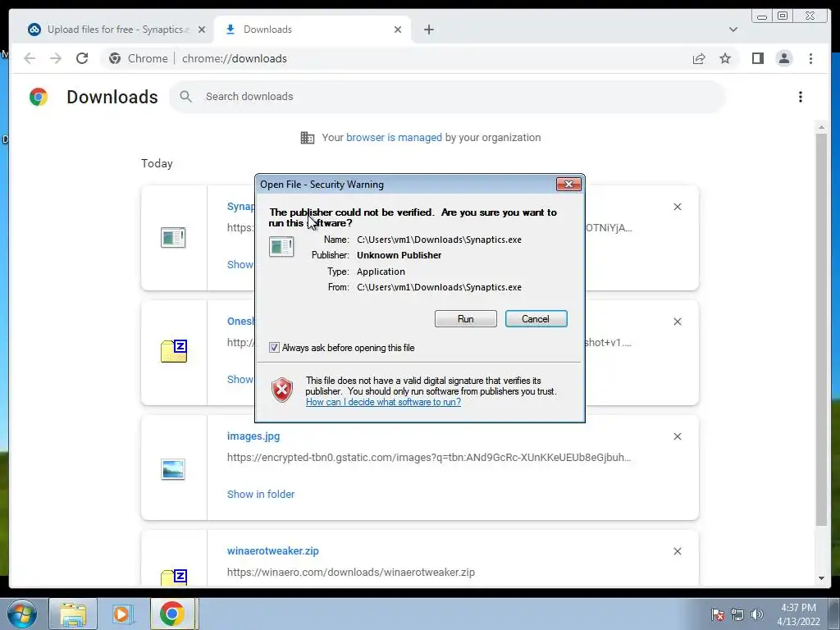
Task: Open Chrome three-dot main menu
Action: coord(810,58)
